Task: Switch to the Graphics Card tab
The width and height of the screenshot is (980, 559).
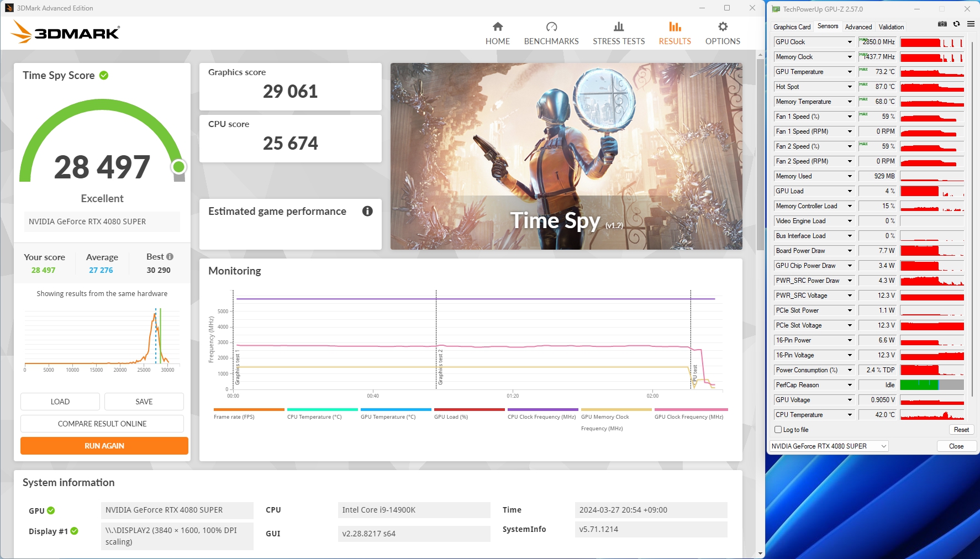Action: point(792,27)
